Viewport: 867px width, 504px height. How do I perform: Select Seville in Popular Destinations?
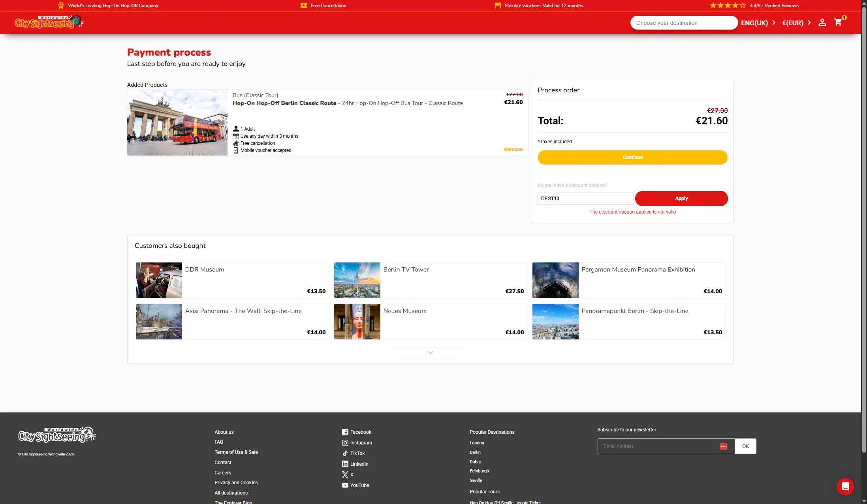pyautogui.click(x=476, y=480)
